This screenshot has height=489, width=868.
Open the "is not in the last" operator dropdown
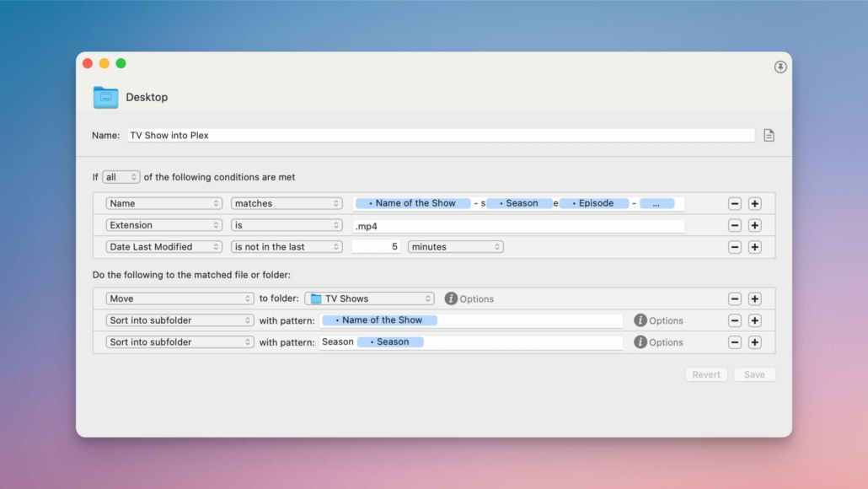(287, 248)
